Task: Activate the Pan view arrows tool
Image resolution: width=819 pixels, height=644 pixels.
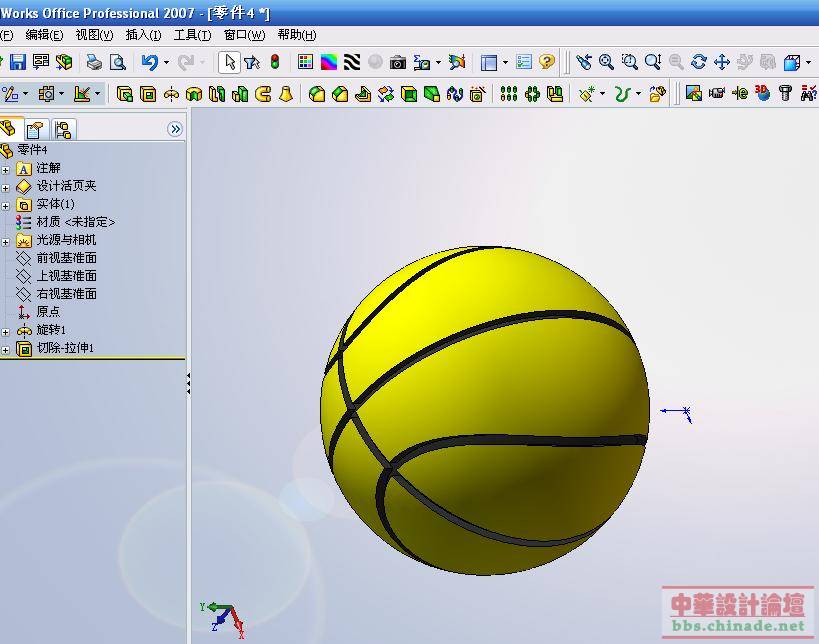Action: click(721, 62)
